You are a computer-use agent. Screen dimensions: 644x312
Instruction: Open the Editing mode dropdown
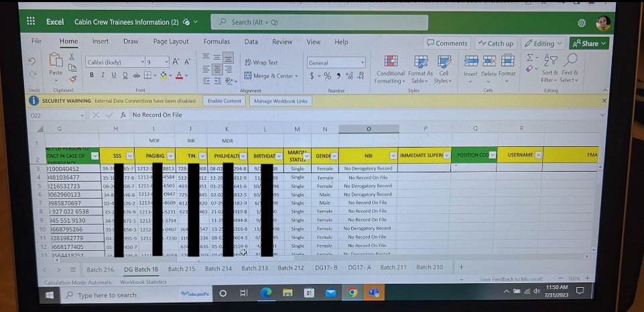tap(543, 43)
